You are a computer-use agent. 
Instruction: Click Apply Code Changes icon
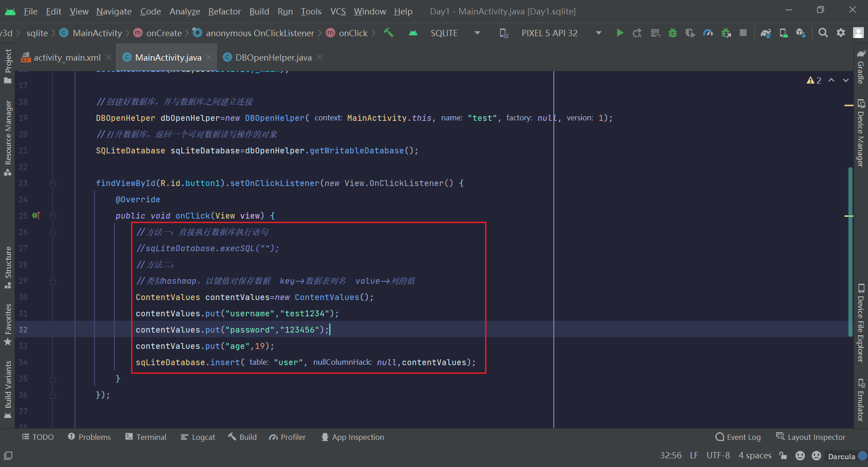[655, 33]
